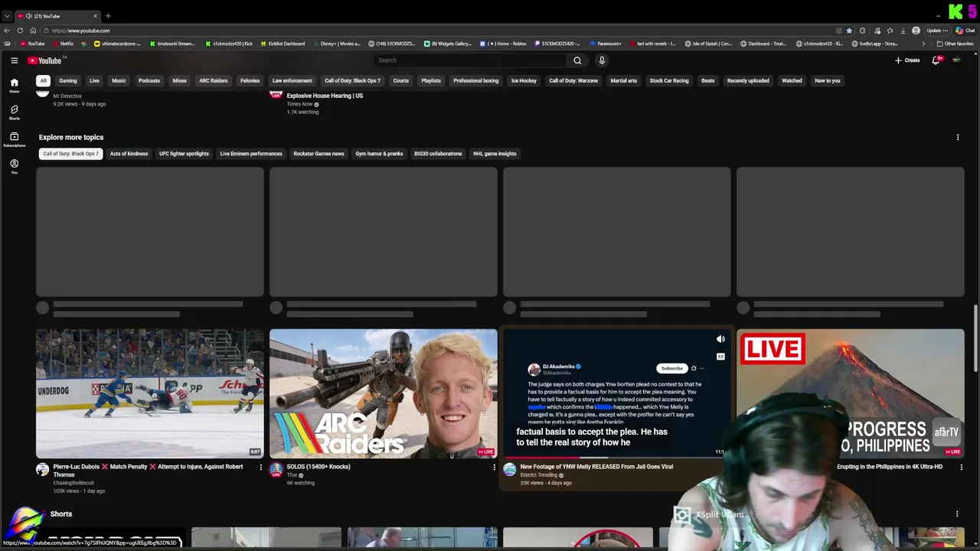The image size is (980, 551).
Task: Choose Rockstar Games news topic
Action: point(318,154)
